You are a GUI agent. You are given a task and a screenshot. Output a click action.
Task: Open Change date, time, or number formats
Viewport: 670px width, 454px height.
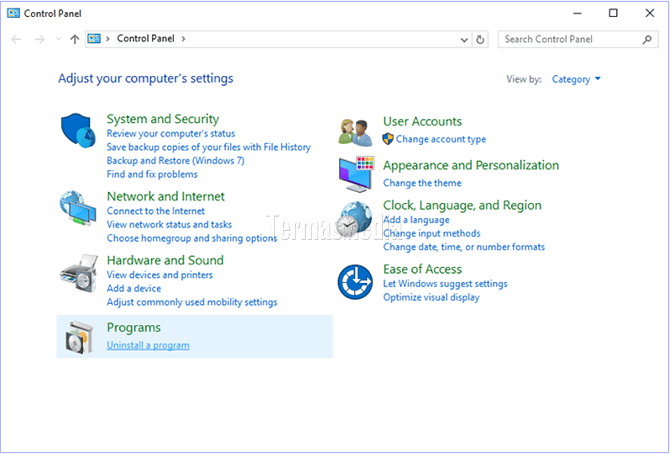pos(464,247)
